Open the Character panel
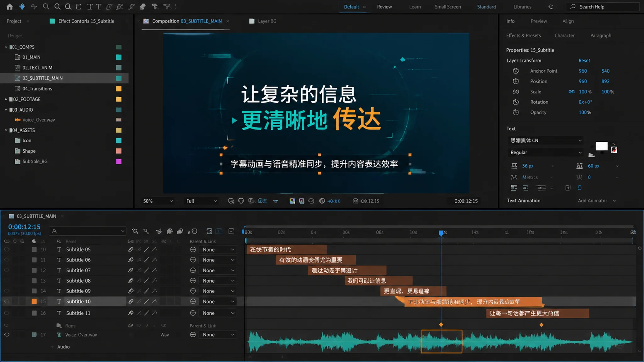The width and height of the screenshot is (644, 362). (564, 36)
